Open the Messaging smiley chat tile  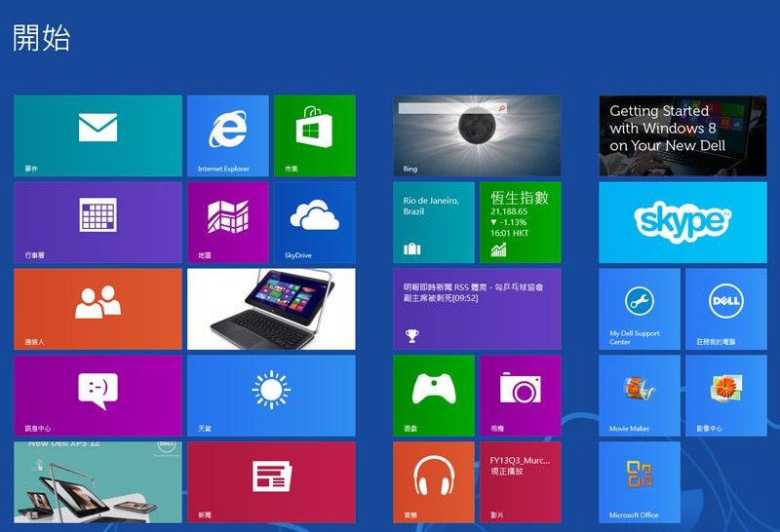pos(97,395)
